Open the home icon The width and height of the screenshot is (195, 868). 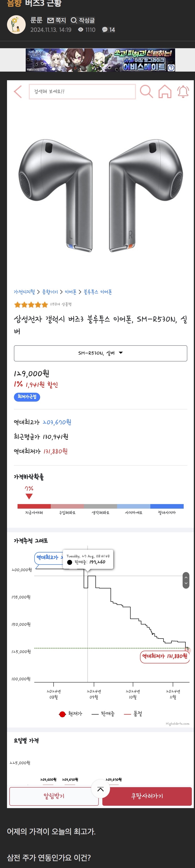click(x=165, y=91)
